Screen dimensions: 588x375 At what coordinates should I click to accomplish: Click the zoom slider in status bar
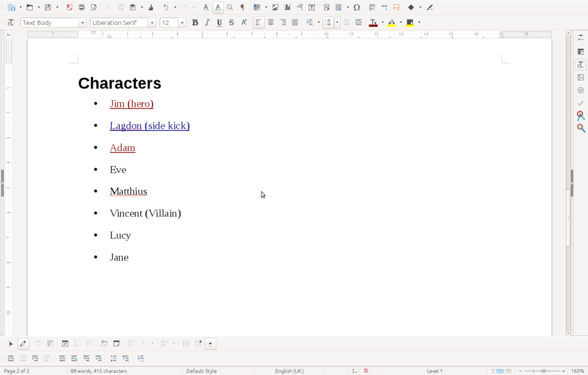(543, 371)
